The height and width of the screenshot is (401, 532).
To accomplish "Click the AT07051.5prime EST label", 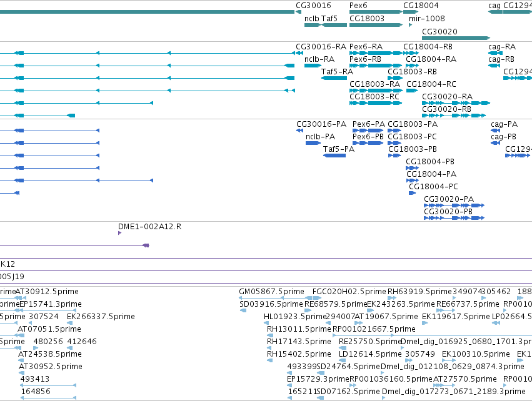I will (x=49, y=329).
